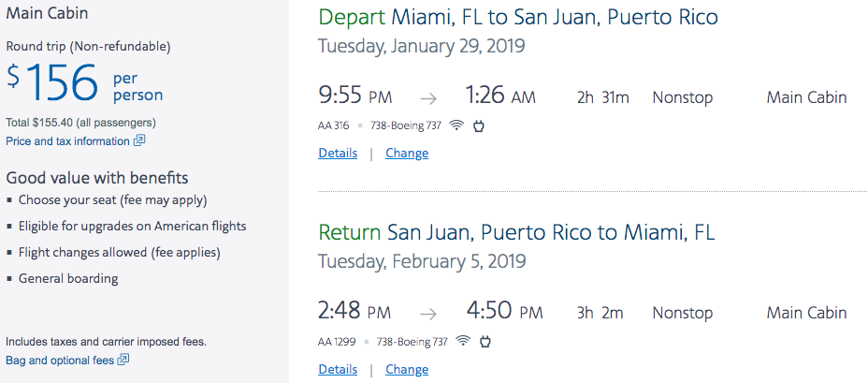Select the AA 316 flight number text
868x383 pixels.
(x=334, y=125)
